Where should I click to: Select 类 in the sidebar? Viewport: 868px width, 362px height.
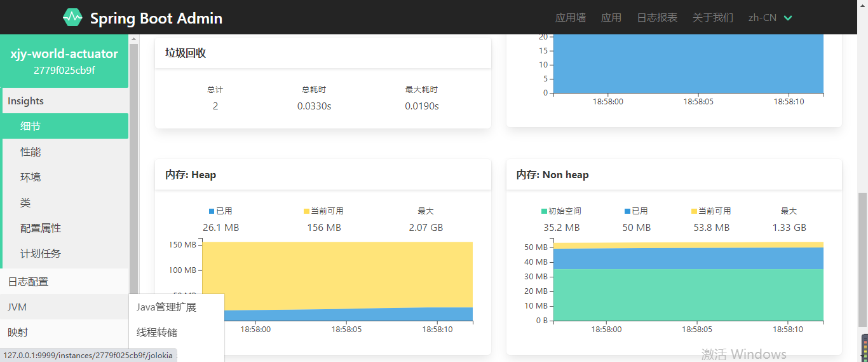(x=64, y=202)
